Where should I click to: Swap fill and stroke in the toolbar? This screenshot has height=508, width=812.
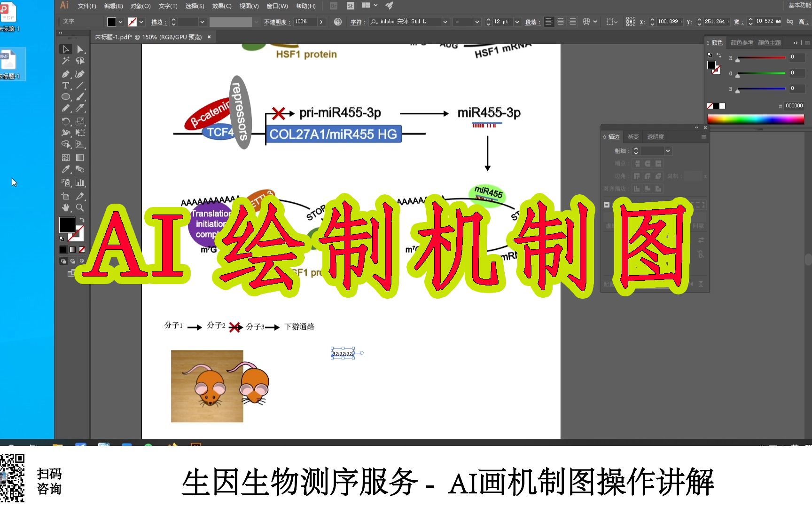[x=82, y=220]
